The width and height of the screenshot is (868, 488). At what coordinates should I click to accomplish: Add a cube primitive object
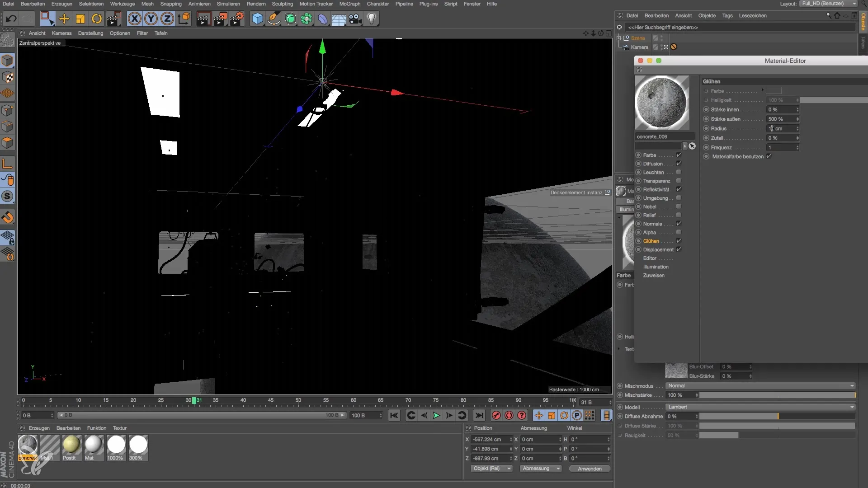click(x=257, y=19)
